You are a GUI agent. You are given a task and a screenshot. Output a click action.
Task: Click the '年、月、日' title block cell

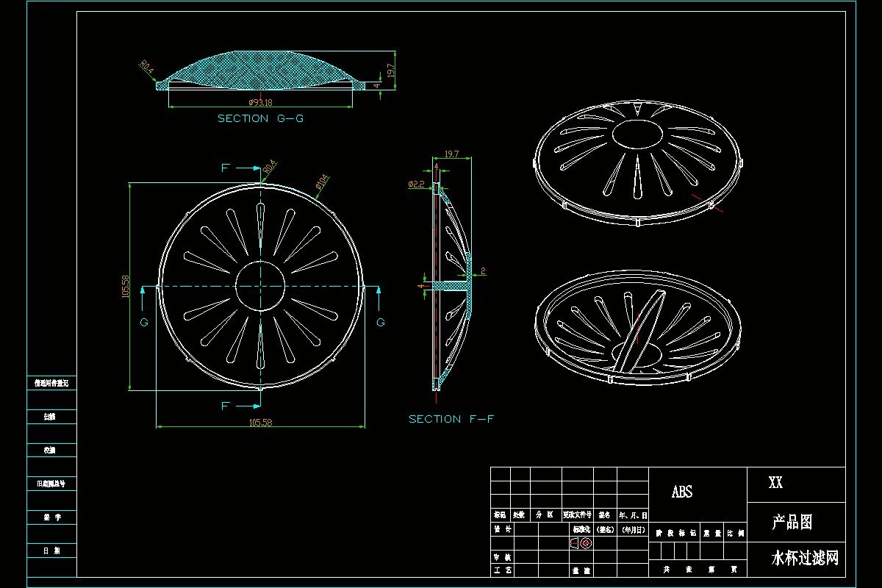point(633,515)
